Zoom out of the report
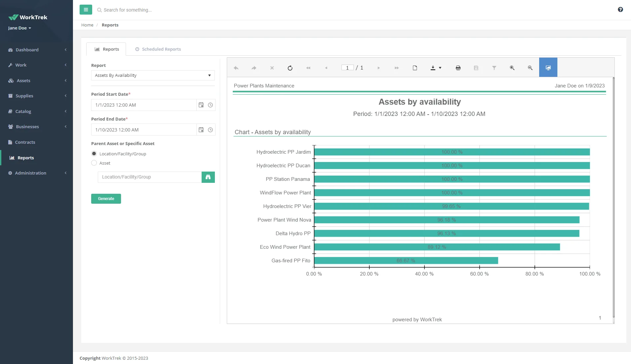 tap(530, 68)
